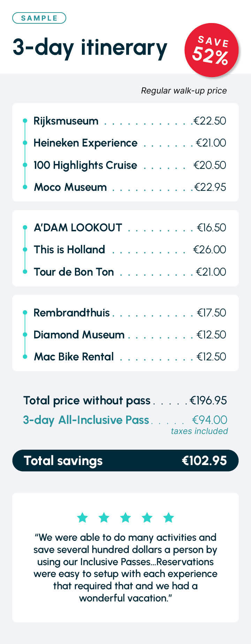Select the first teal rating star
The height and width of the screenshot is (644, 251).
82,517
